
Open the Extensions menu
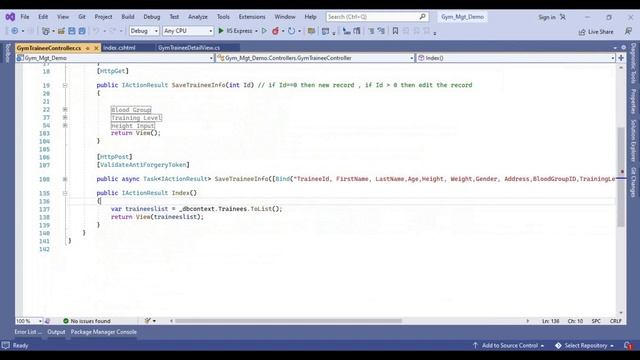(x=252, y=17)
